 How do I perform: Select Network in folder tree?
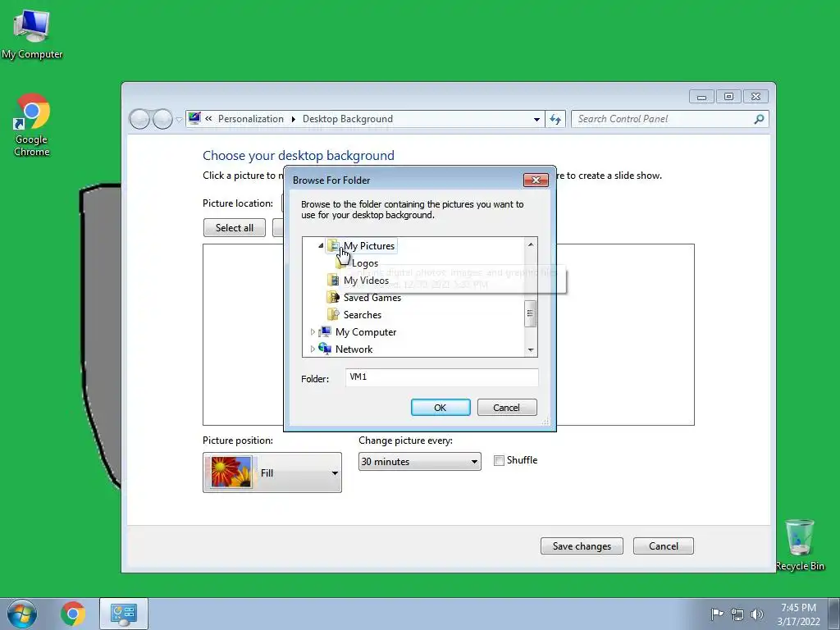coord(354,349)
